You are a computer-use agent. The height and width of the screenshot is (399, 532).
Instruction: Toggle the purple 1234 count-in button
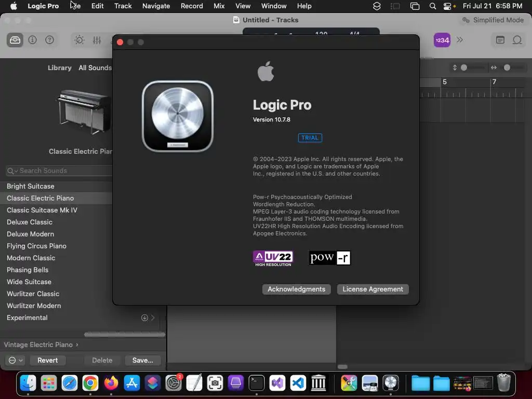(442, 40)
